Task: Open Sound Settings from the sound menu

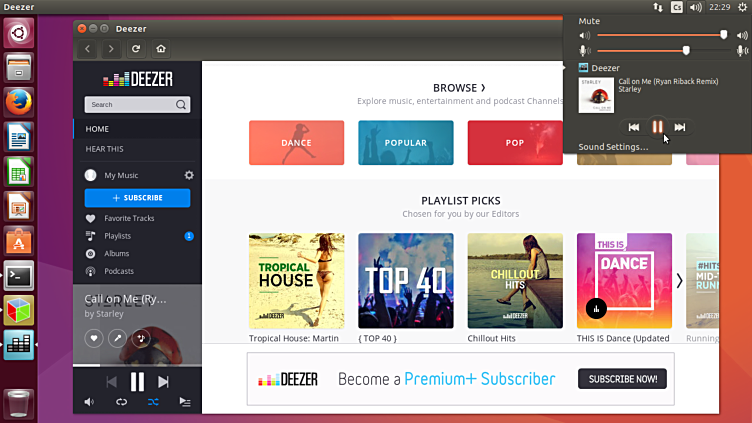Action: click(x=613, y=147)
